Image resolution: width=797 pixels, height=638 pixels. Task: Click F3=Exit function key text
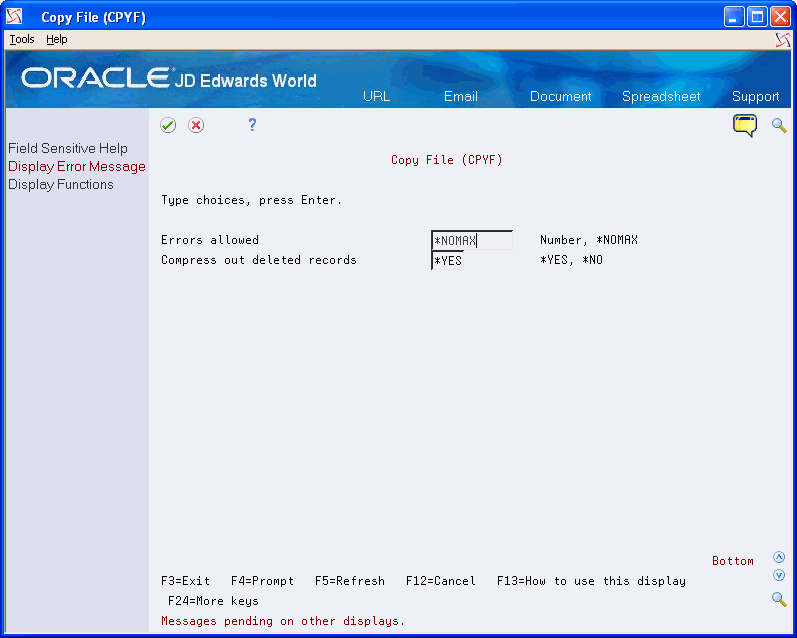pyautogui.click(x=186, y=581)
